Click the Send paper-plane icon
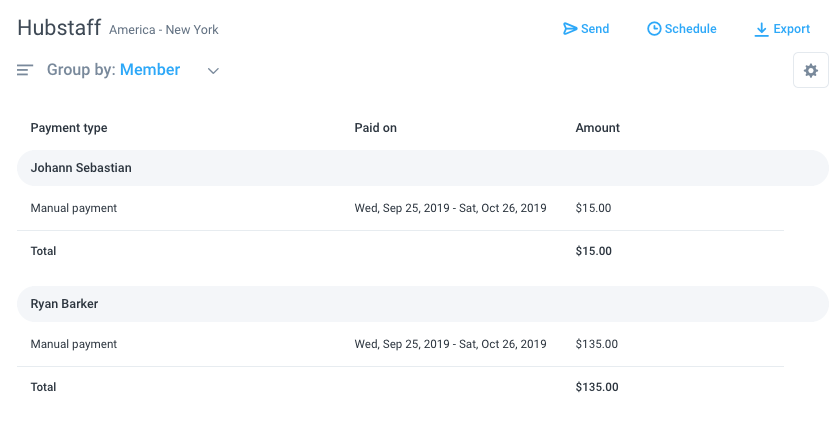 tap(570, 29)
